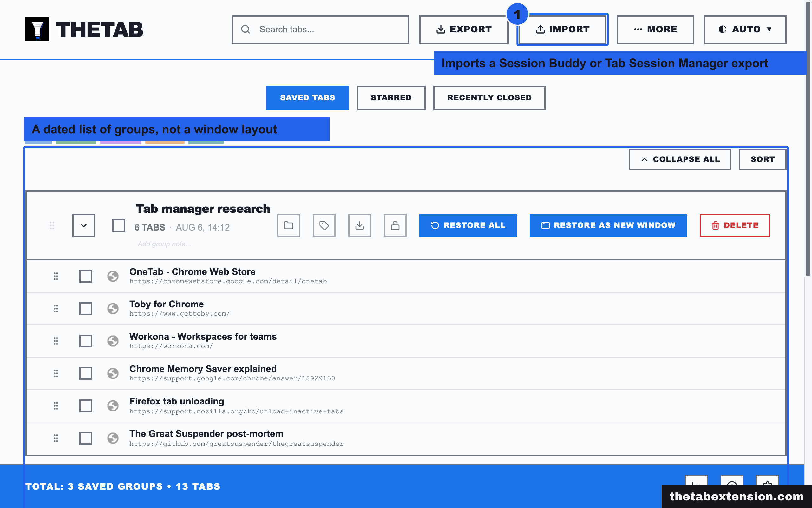The image size is (812, 508).
Task: Open the More menu
Action: (655, 29)
